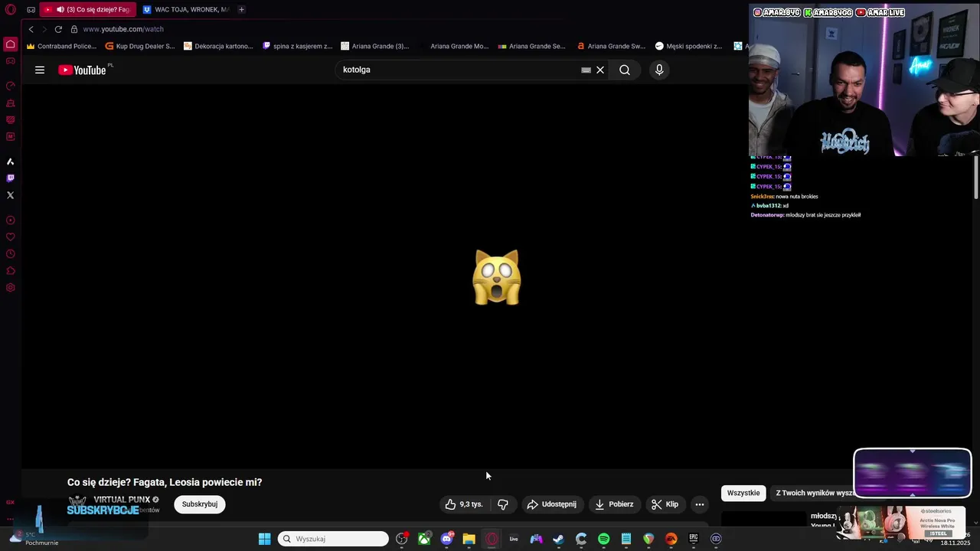The image size is (980, 551).
Task: Open Discord from the taskbar
Action: coord(446,539)
